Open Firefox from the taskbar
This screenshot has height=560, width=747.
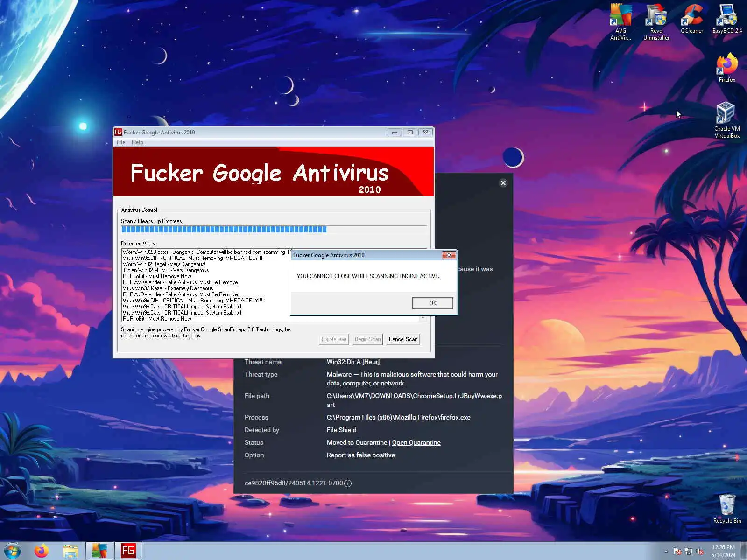pos(42,551)
